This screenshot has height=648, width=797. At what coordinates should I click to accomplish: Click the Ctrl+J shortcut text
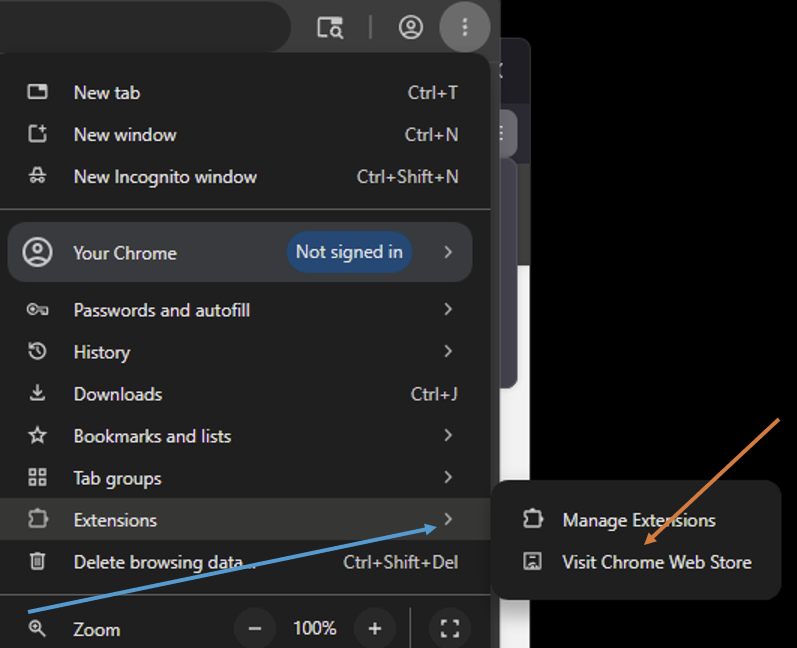434,394
